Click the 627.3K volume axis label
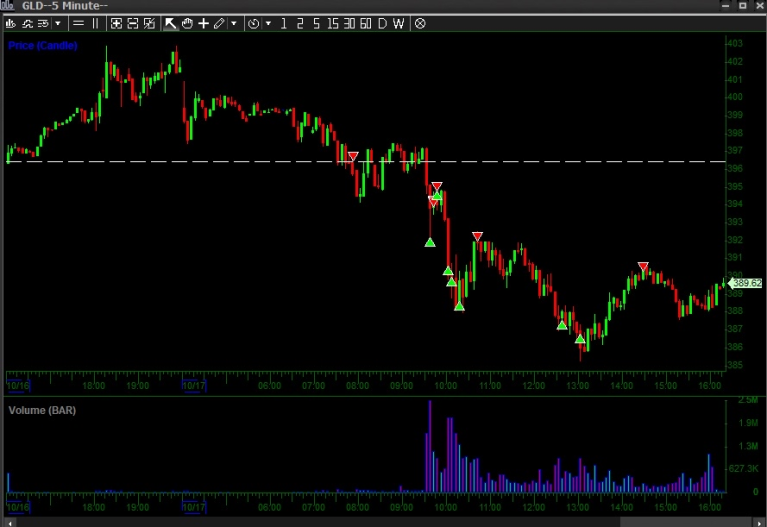Image resolution: width=767 pixels, height=527 pixels. pos(743,468)
